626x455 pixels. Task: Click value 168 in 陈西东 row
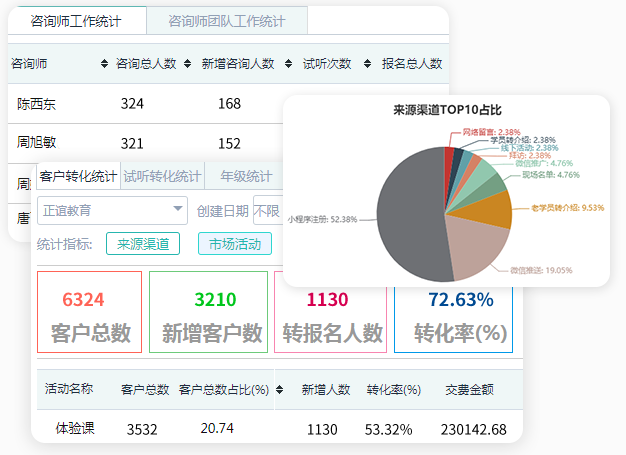pos(230,104)
